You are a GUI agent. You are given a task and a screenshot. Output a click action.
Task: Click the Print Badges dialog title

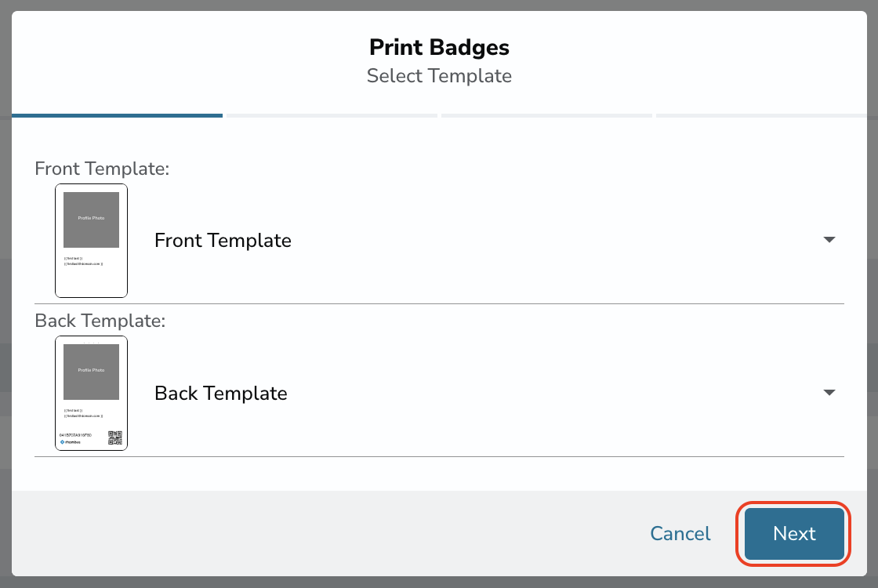pos(439,48)
